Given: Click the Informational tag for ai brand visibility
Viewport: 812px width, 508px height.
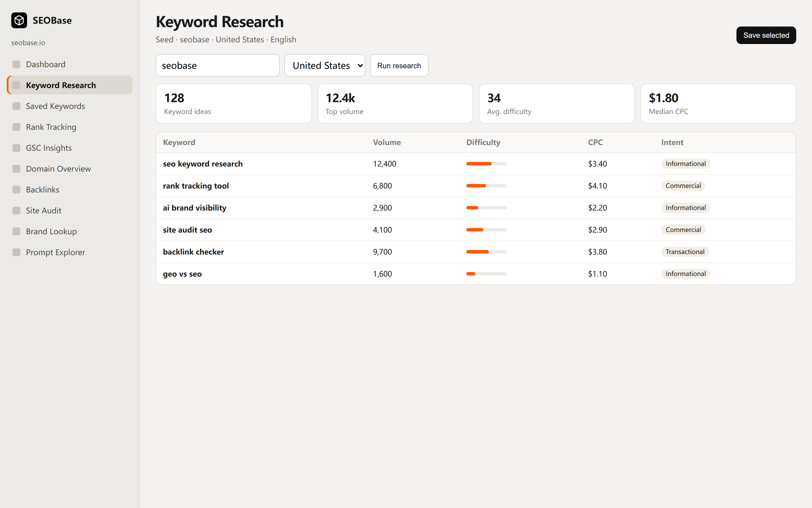Looking at the screenshot, I should point(685,208).
